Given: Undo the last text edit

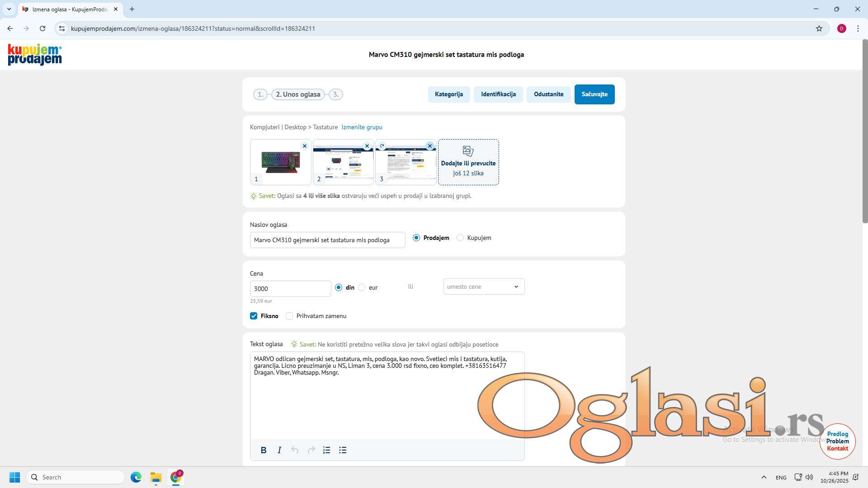Looking at the screenshot, I should pos(295,450).
